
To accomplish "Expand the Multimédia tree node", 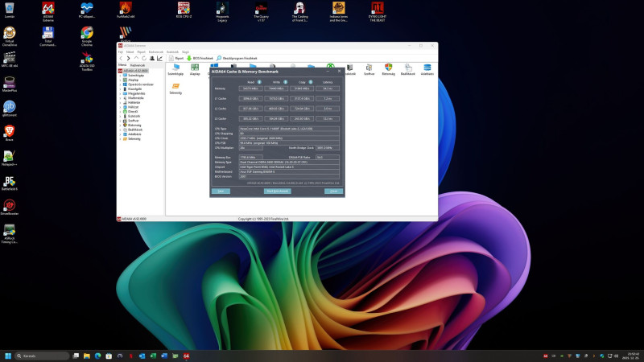I will [x=122, y=97].
